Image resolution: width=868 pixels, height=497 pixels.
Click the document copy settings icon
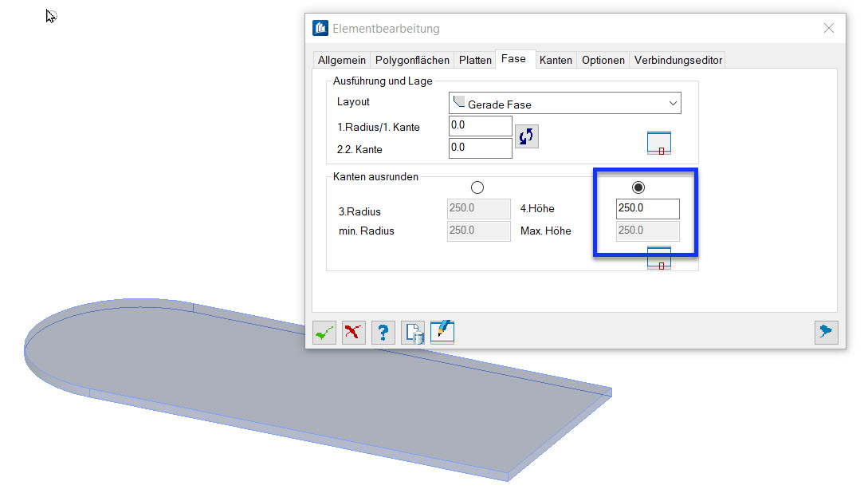tap(413, 333)
